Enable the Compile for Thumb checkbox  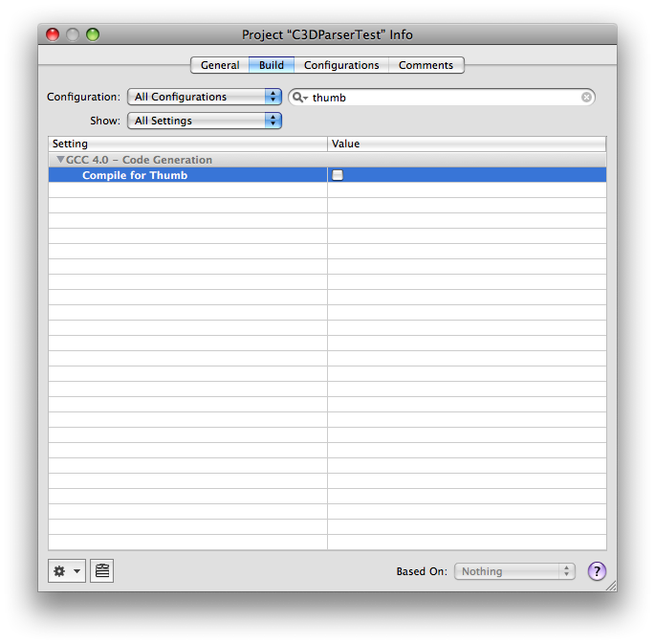click(x=338, y=175)
